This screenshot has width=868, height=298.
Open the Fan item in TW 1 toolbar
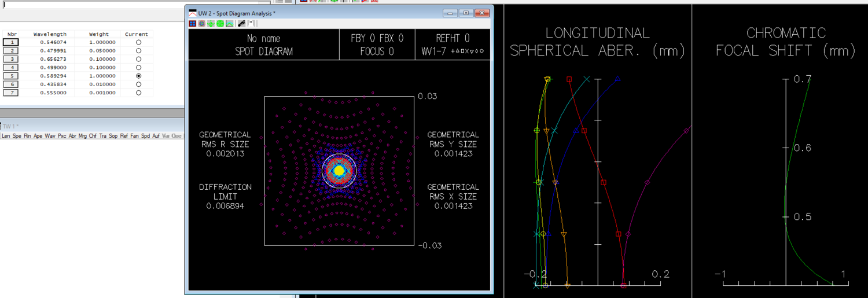[135, 136]
